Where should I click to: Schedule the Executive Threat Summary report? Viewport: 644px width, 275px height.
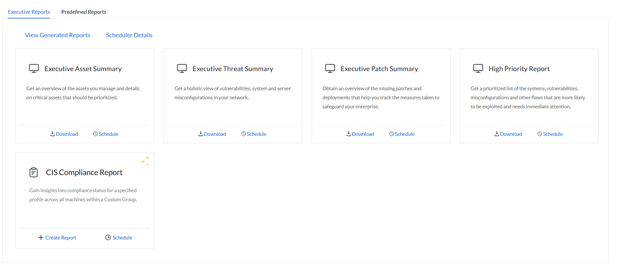pos(254,134)
